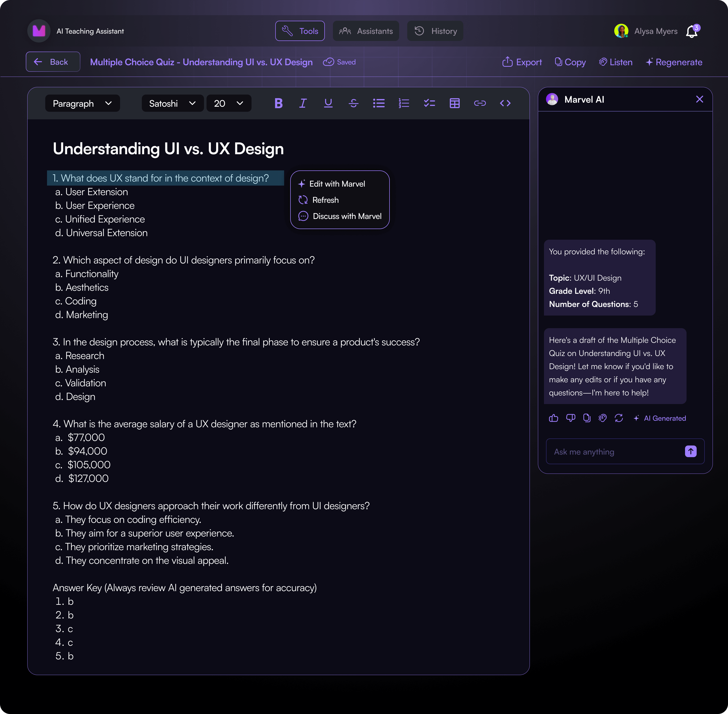The image size is (728, 714).
Task: Toggle strikethrough formatting
Action: 353,103
